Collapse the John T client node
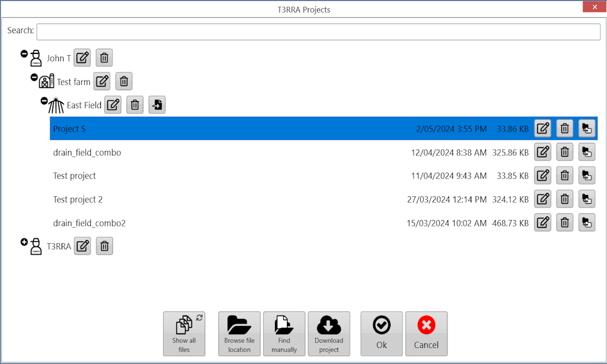Image resolution: width=607 pixels, height=364 pixels. [x=24, y=54]
